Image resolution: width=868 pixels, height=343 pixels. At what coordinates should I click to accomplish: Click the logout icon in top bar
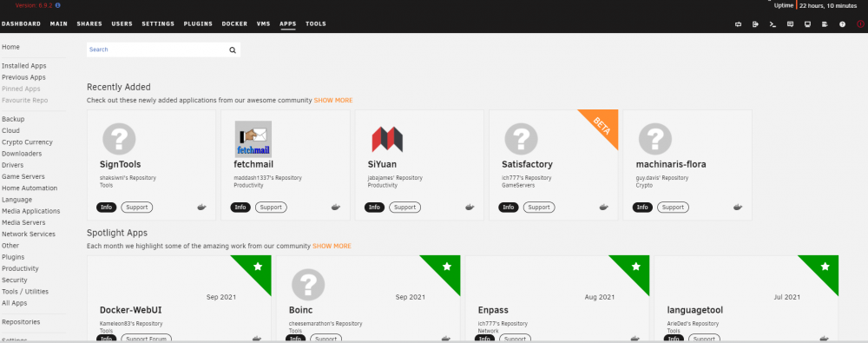pos(755,24)
